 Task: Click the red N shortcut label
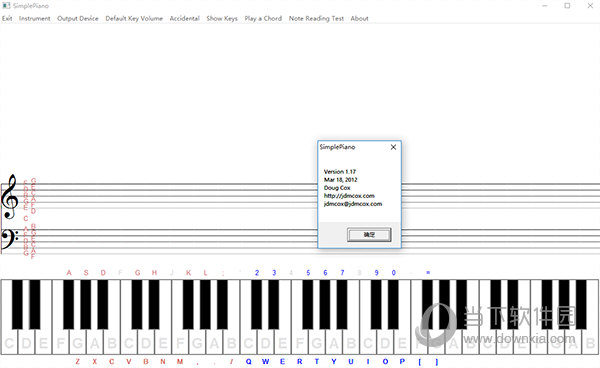point(163,361)
